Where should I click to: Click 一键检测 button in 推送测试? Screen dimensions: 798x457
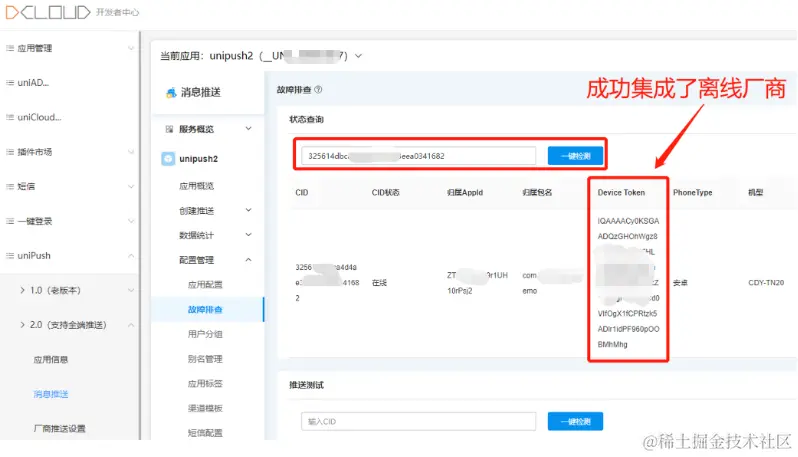[575, 422]
